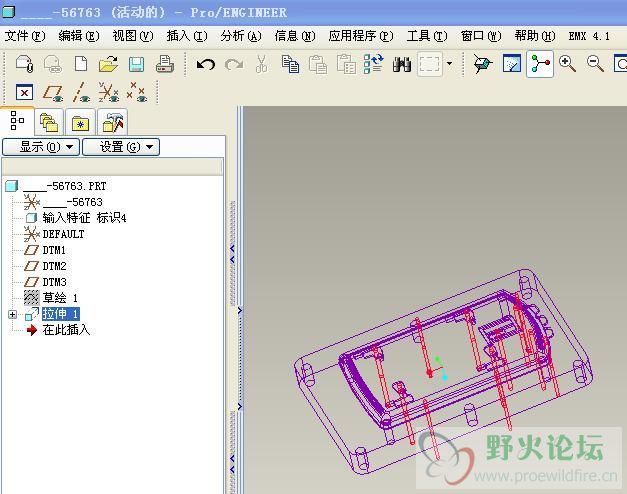Viewport: 627px width, 494px height.
Task: Click the lower single-chevron sash arrow
Action: [240, 407]
